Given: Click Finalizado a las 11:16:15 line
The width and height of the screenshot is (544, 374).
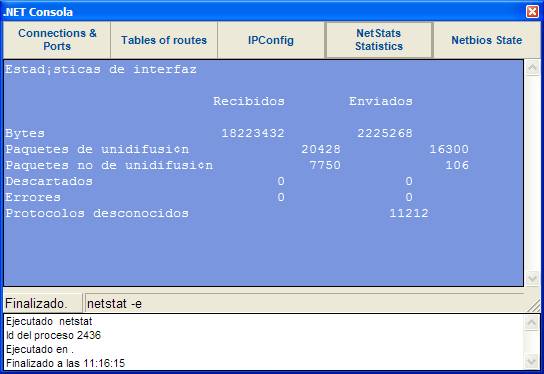Looking at the screenshot, I should point(65,363).
